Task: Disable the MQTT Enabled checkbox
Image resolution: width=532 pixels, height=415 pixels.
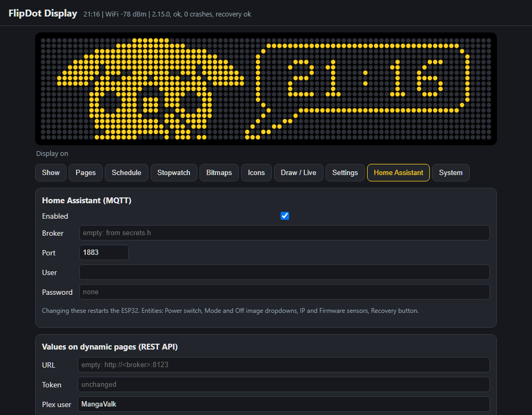Action: [285, 216]
